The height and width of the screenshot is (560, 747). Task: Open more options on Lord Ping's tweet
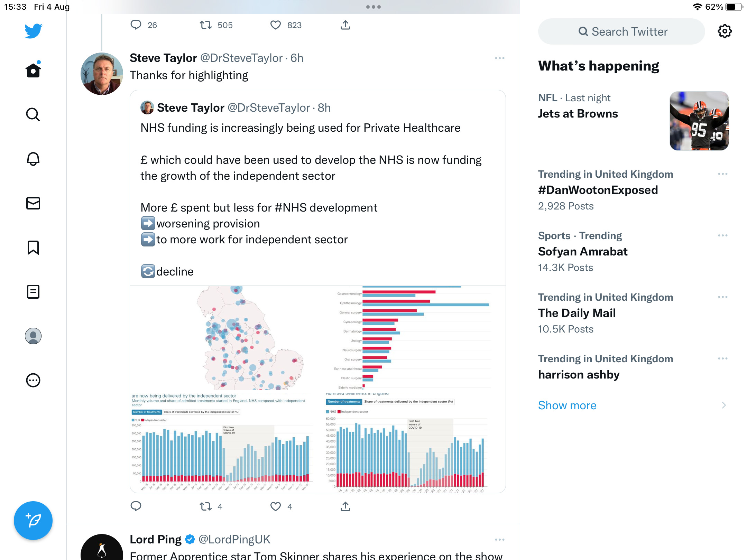[500, 540]
